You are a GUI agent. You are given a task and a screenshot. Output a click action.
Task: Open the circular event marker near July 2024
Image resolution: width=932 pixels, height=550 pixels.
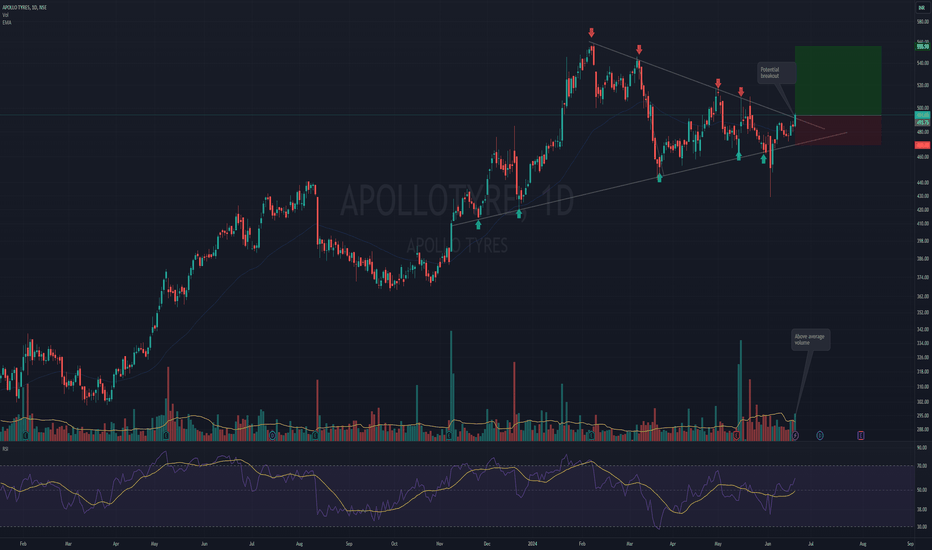(x=820, y=436)
